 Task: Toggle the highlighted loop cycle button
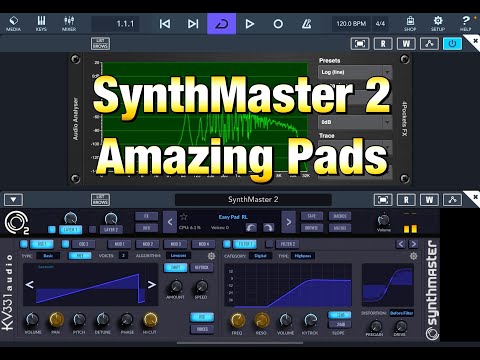coord(222,24)
